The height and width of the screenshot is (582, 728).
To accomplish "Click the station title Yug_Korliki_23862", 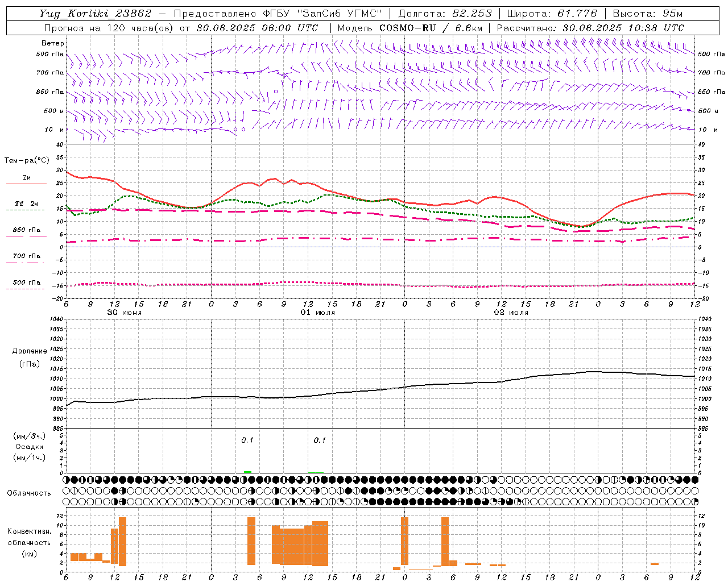I will click(96, 14).
